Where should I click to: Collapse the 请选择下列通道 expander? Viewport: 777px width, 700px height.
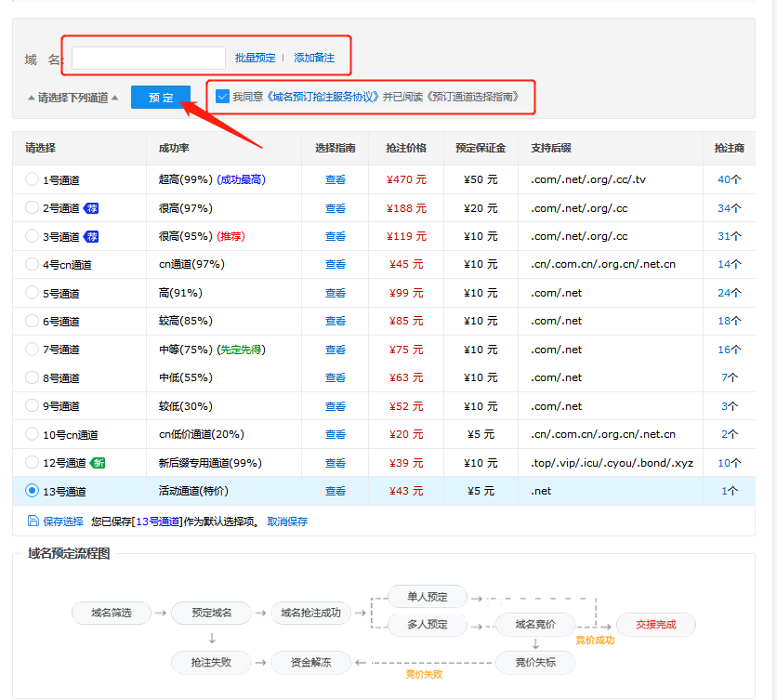click(72, 98)
